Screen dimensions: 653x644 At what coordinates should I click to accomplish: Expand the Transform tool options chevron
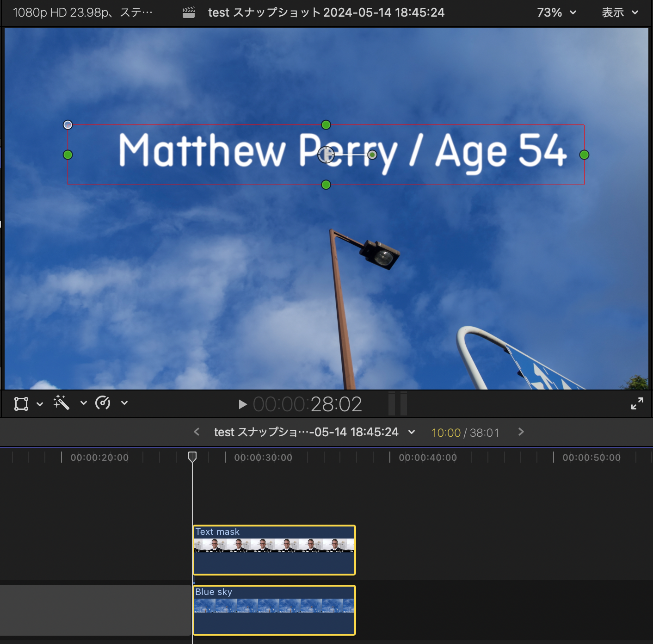coord(40,404)
